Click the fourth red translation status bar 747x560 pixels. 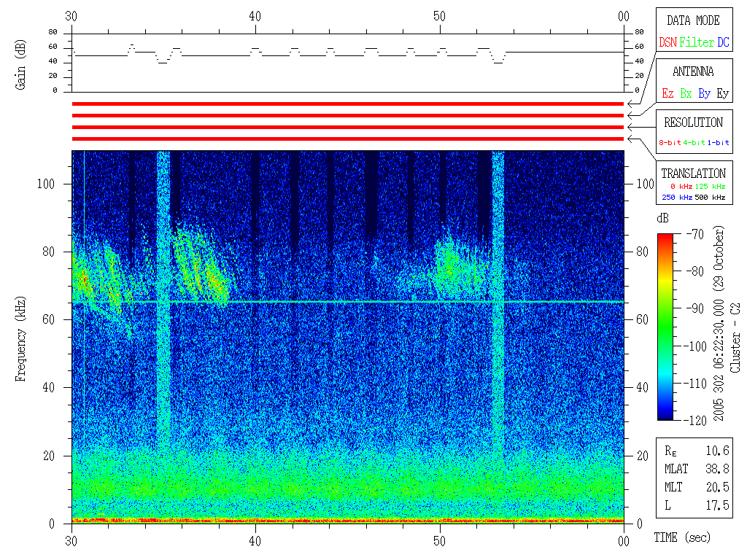click(348, 139)
